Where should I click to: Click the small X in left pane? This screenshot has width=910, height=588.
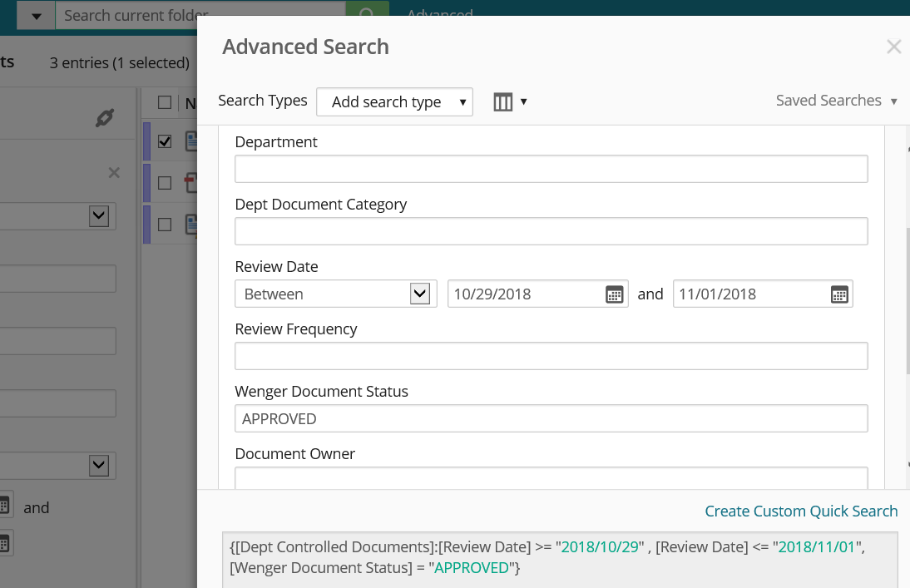tap(114, 173)
